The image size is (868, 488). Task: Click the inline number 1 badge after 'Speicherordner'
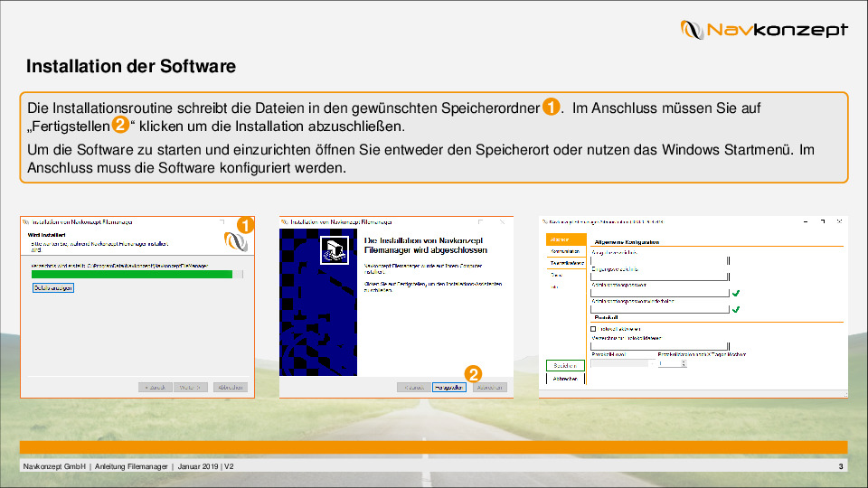coord(551,108)
